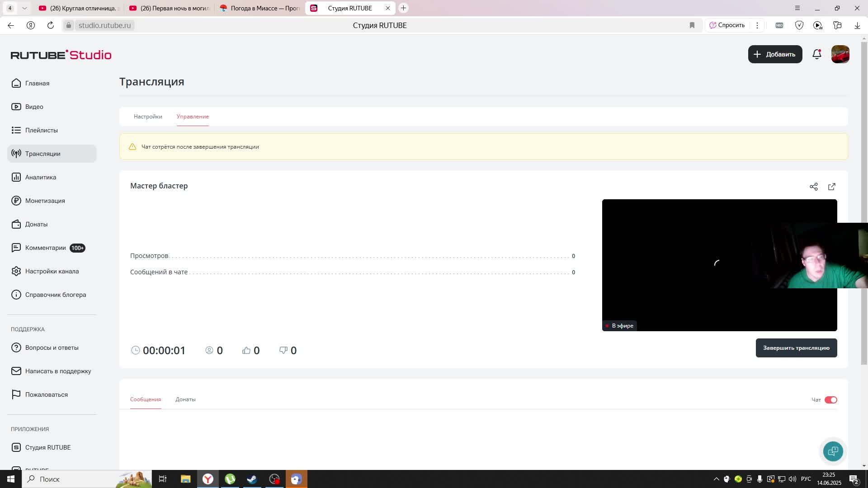
Task: Go to Аналитика section
Action: click(41, 177)
